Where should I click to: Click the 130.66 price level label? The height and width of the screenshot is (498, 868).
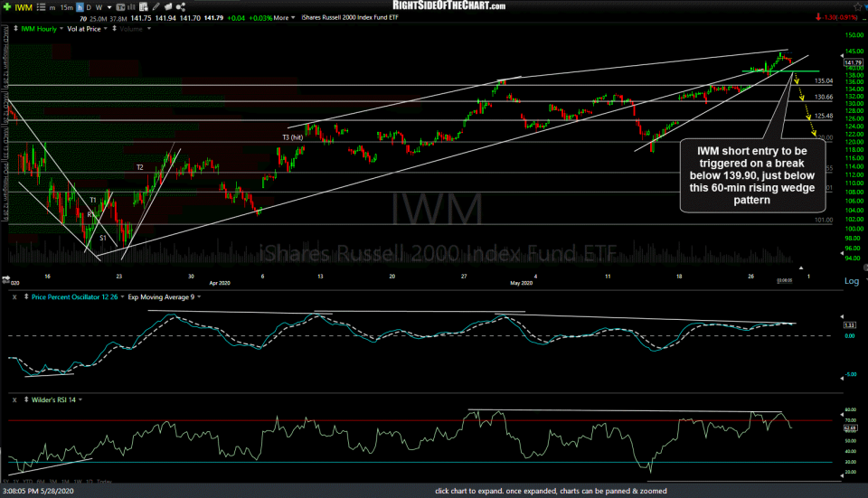coord(824,97)
